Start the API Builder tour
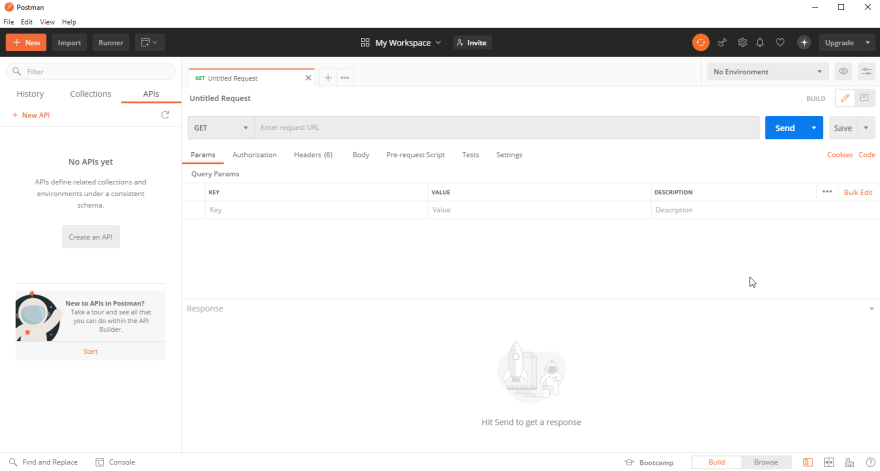The image size is (880, 471). coord(90,351)
